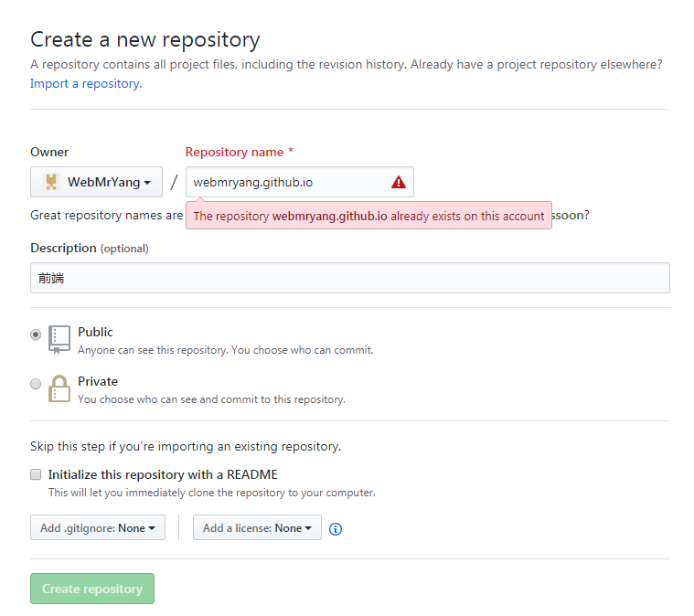Open the Add .gitignore dropdown
The width and height of the screenshot is (694, 616).
click(98, 527)
